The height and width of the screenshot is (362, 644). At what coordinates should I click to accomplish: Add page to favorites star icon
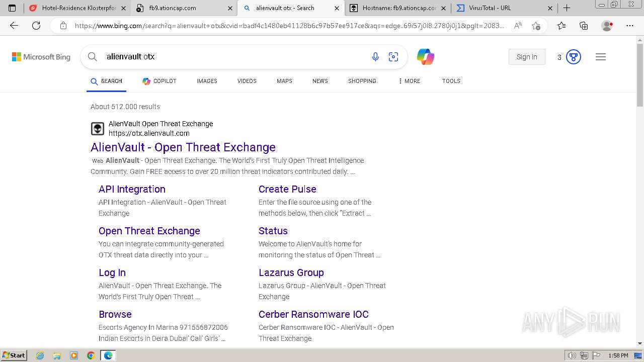click(536, 26)
